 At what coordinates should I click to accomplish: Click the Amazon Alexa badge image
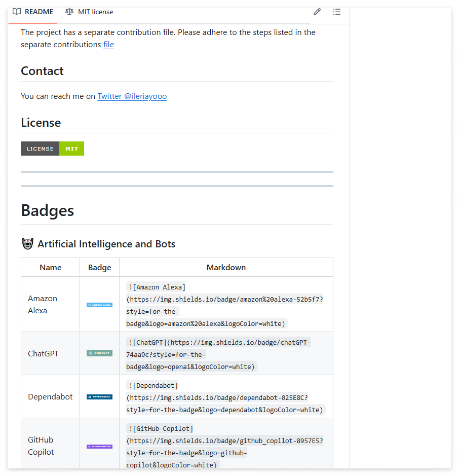click(99, 305)
